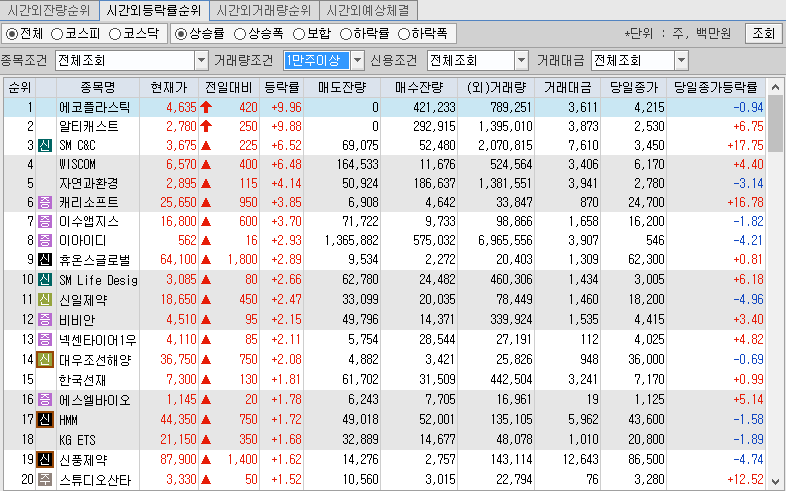Select the 한국선재 stock name
The image size is (786, 491).
click(x=83, y=380)
